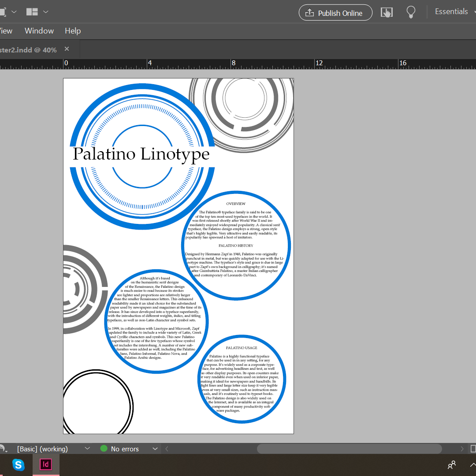Click the OVERVIEW heading in the circle
The image size is (476, 476).
235,204
